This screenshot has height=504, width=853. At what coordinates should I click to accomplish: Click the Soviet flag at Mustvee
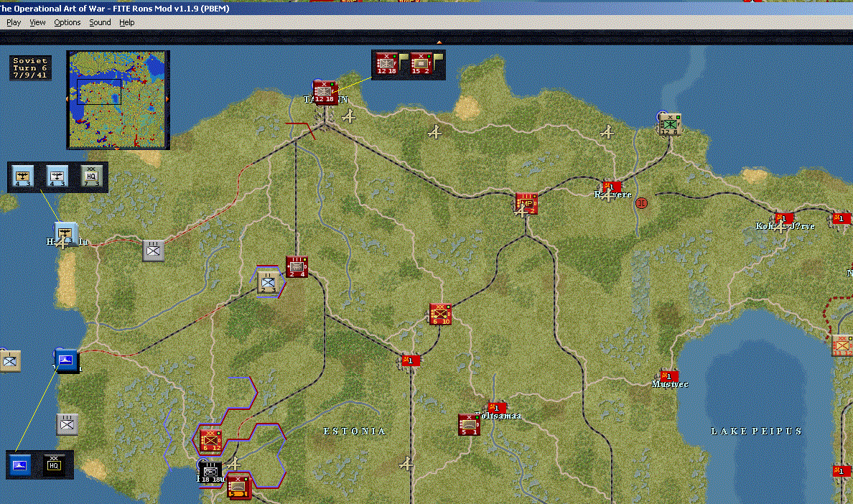(668, 376)
